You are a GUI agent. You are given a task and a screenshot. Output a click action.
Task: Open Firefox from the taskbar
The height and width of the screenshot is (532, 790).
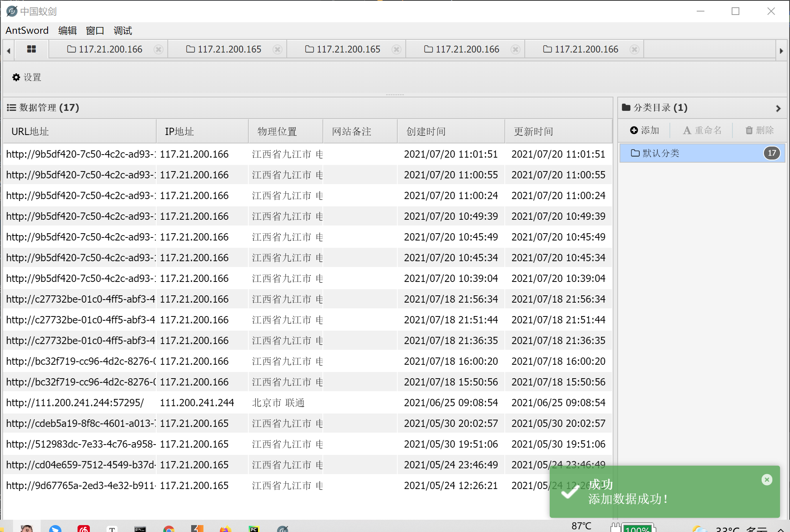[x=226, y=529]
